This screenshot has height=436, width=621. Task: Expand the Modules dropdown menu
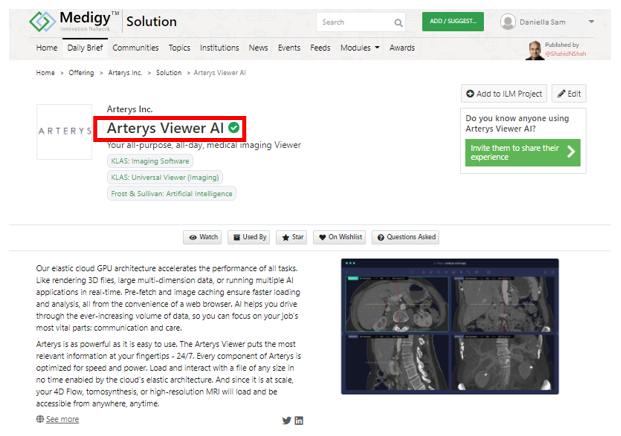coord(360,48)
